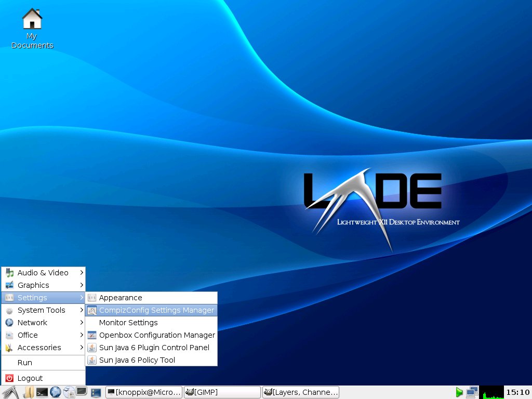Expand the Audio & Video submenu
The image size is (532, 399).
pos(43,273)
